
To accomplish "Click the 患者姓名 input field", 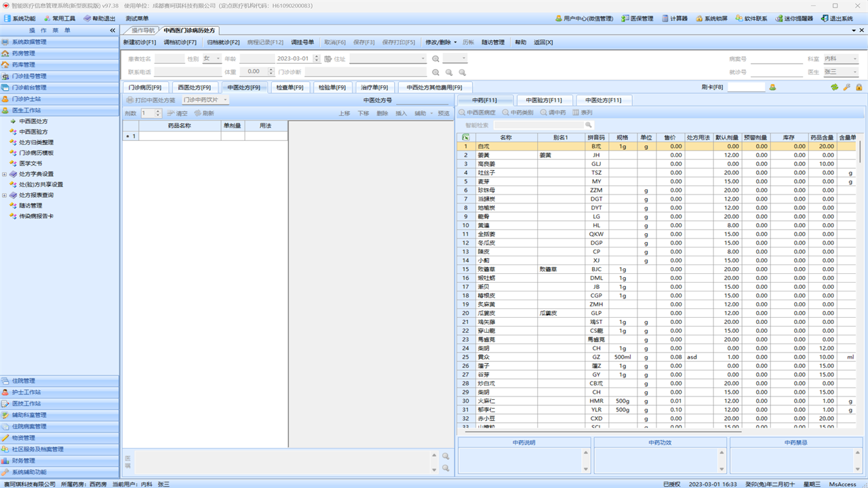I will click(169, 59).
